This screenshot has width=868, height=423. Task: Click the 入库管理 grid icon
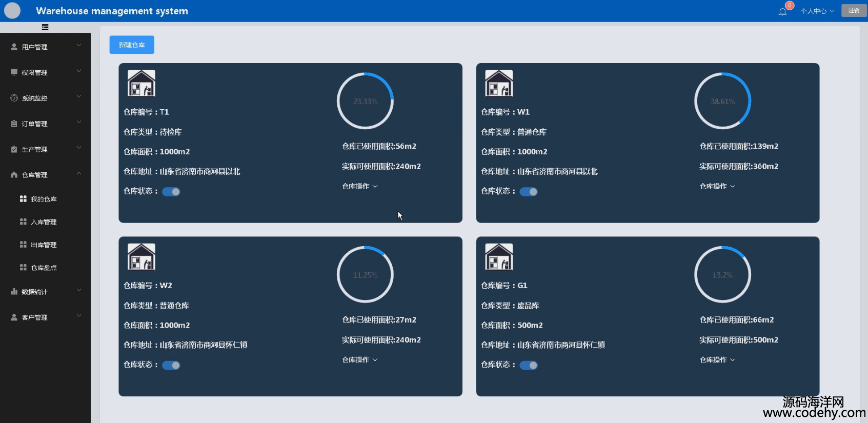pyautogui.click(x=23, y=221)
